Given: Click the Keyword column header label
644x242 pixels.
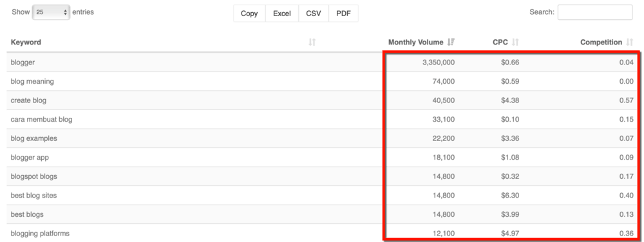Looking at the screenshot, I should (x=26, y=42).
